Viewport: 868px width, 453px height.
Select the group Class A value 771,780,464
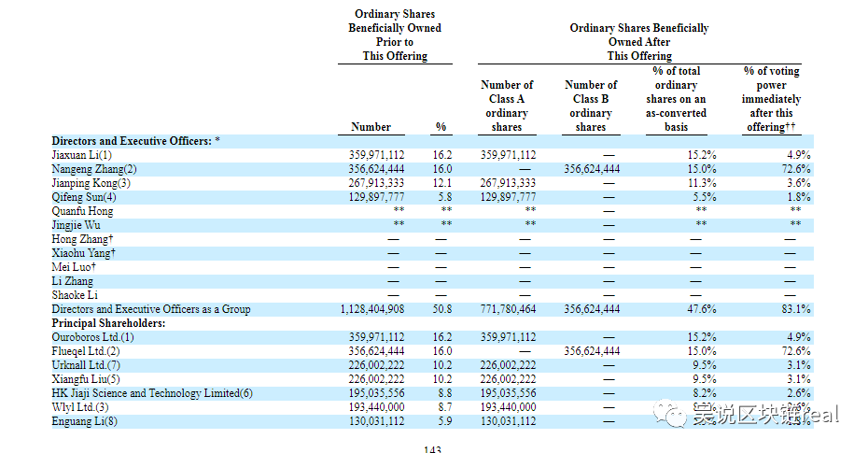(x=508, y=309)
